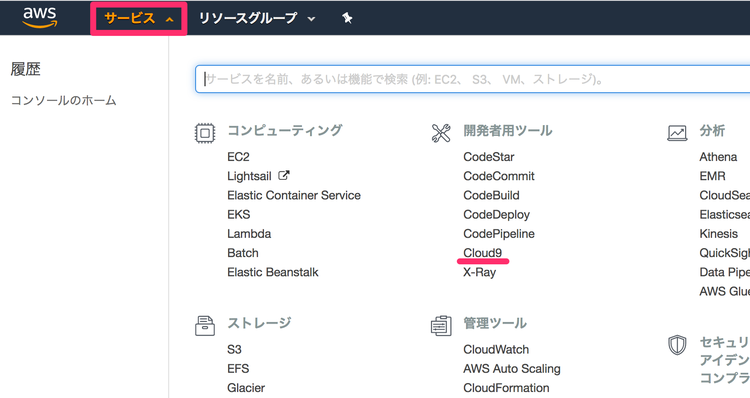The image size is (750, 398).
Task: Open the EKS service
Action: 239,214
